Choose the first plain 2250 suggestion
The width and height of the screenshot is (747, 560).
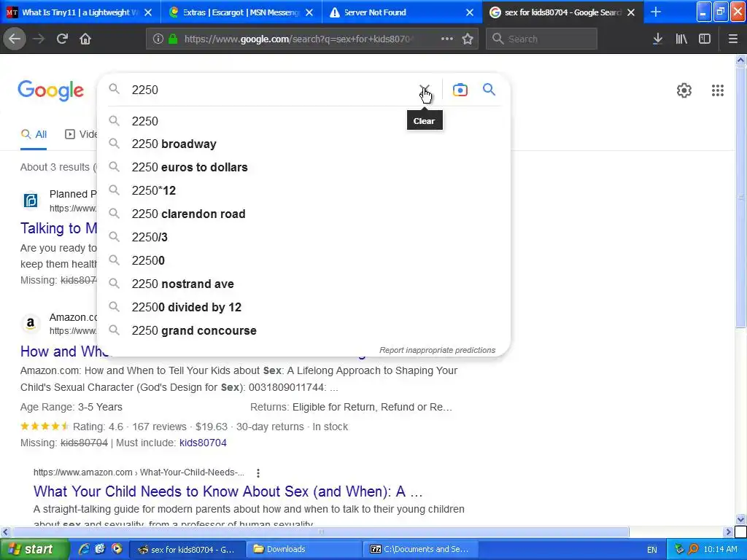[303, 121]
